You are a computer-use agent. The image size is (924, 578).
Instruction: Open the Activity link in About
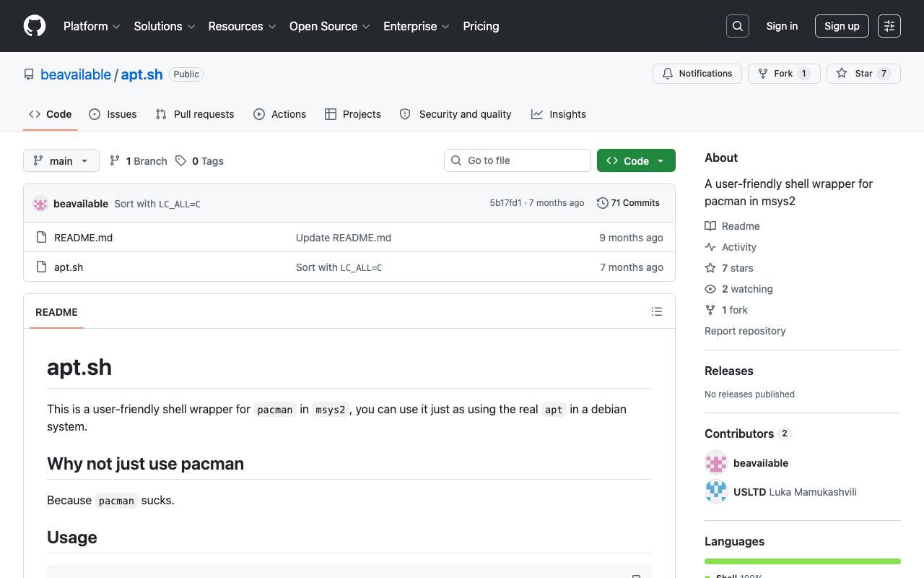731,247
